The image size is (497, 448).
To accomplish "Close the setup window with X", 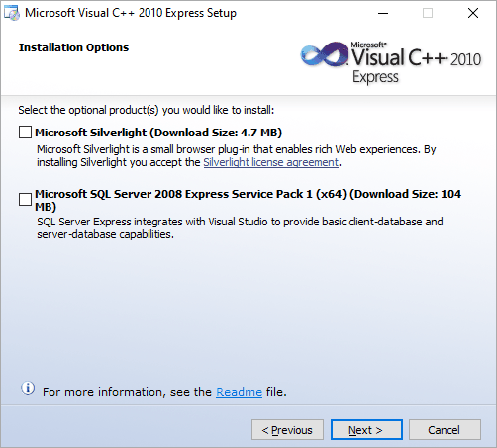I will [473, 14].
